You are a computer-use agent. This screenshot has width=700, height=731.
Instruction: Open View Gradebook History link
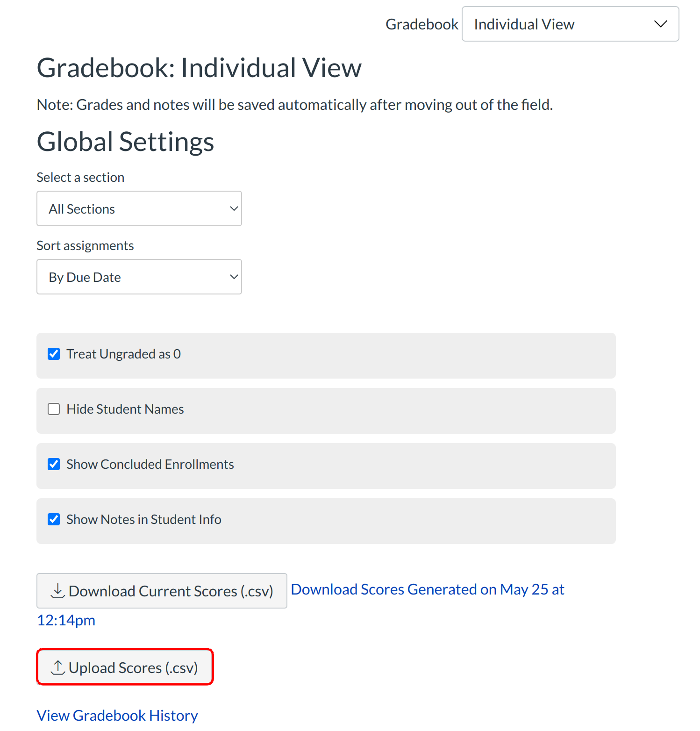117,715
